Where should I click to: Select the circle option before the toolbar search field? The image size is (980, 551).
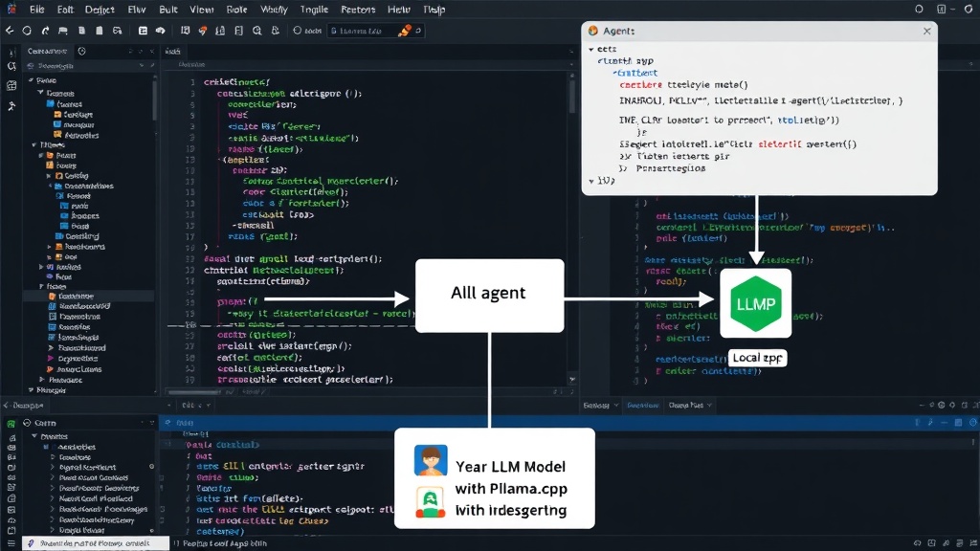point(297,31)
